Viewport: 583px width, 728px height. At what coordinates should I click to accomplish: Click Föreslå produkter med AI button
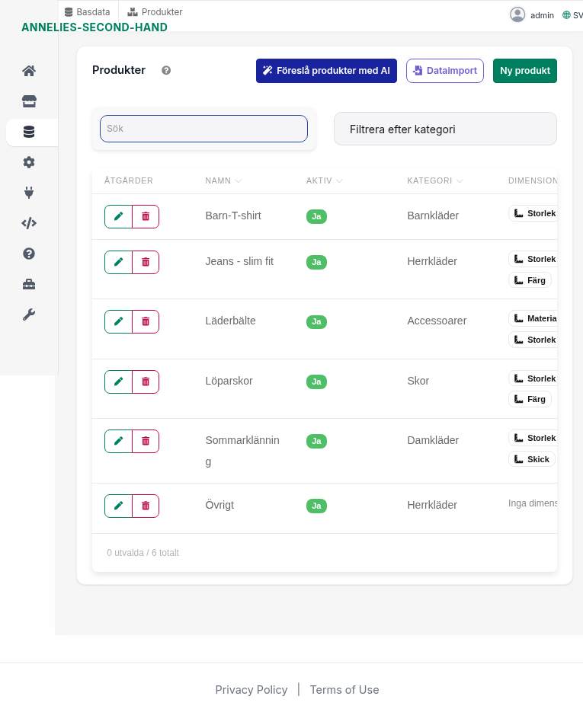click(x=326, y=71)
